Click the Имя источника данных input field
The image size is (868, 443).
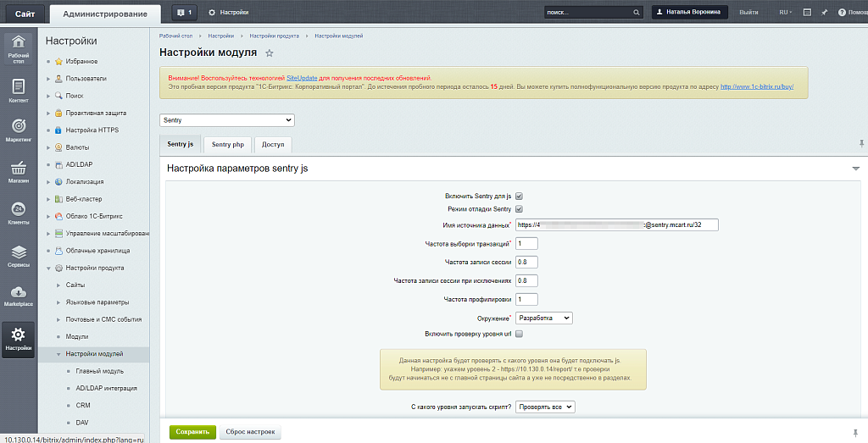[616, 225]
